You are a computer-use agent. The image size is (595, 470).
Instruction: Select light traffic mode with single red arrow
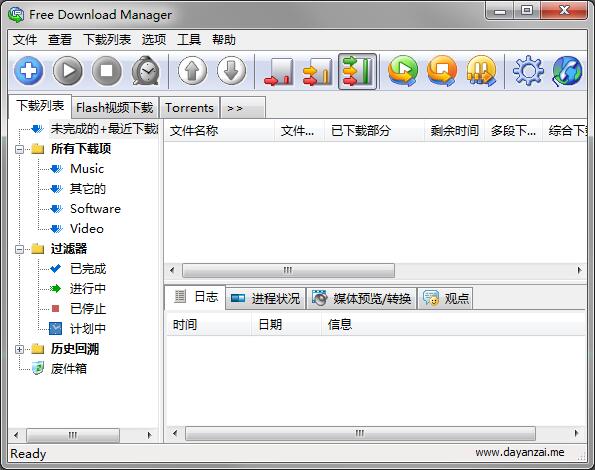pyautogui.click(x=279, y=72)
